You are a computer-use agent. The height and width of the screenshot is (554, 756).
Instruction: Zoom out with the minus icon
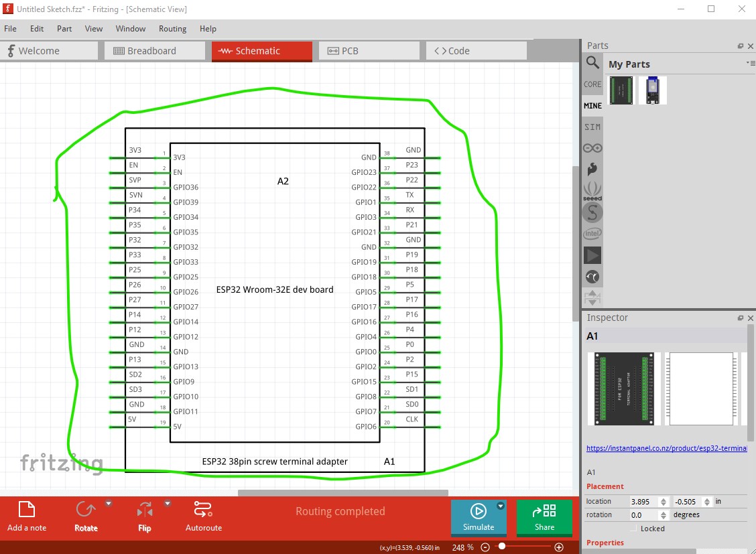tap(485, 547)
